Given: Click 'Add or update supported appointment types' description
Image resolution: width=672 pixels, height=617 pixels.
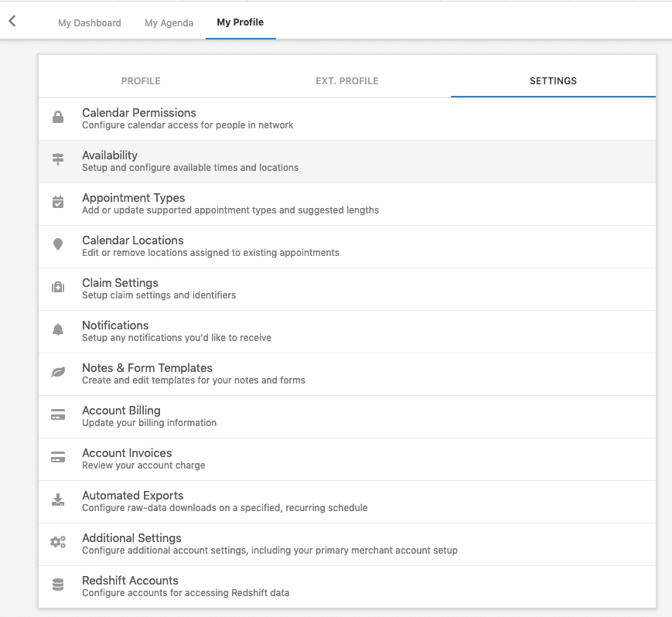Looking at the screenshot, I should pos(230,210).
